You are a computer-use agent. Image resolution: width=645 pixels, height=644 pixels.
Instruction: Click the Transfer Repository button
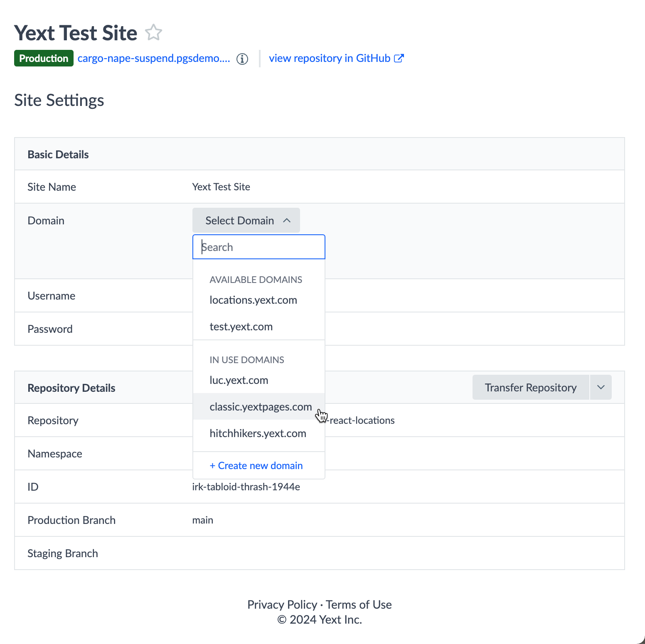(531, 387)
